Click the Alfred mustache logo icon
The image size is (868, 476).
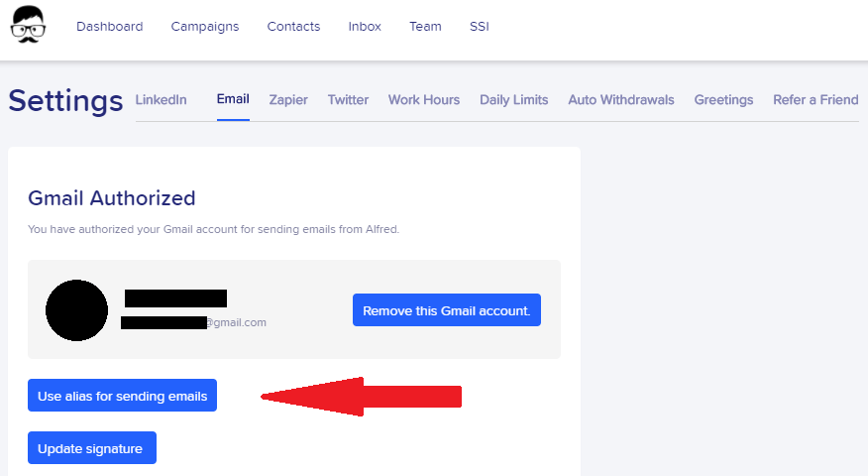tap(28, 25)
